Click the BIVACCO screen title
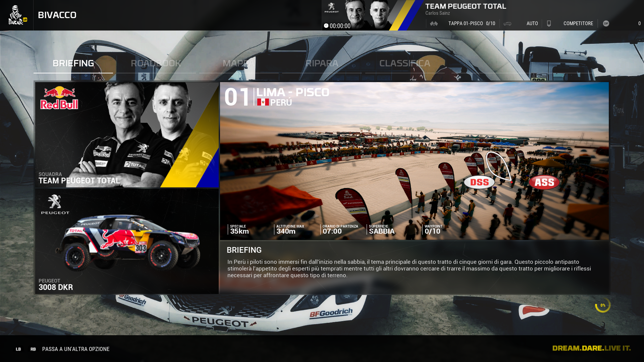The image size is (644, 362). pos(57,15)
